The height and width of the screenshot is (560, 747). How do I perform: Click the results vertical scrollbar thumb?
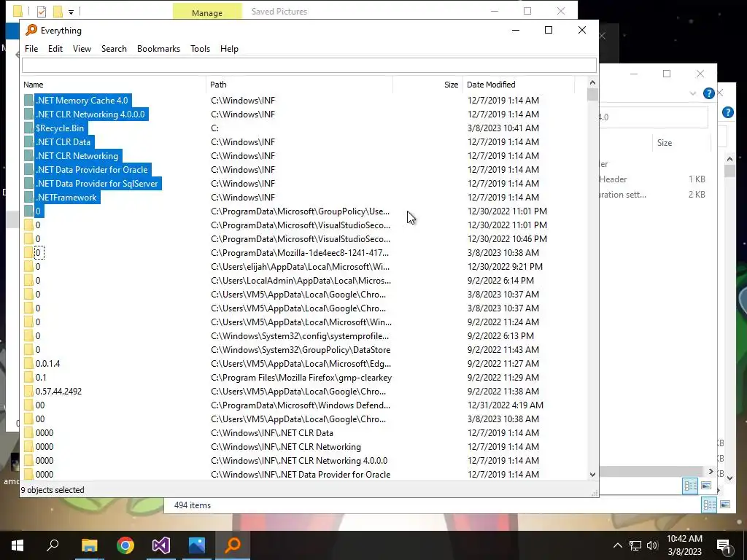pos(592,95)
